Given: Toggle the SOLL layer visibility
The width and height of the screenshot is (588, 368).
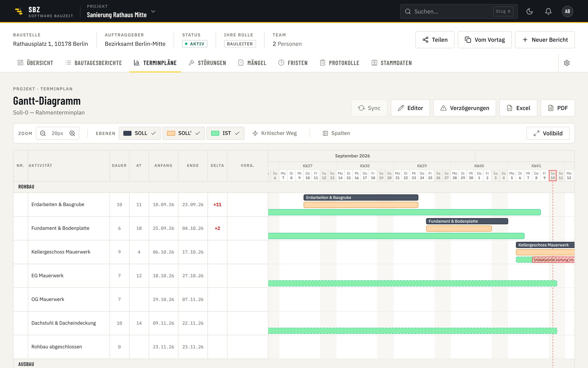Looking at the screenshot, I should (140, 133).
